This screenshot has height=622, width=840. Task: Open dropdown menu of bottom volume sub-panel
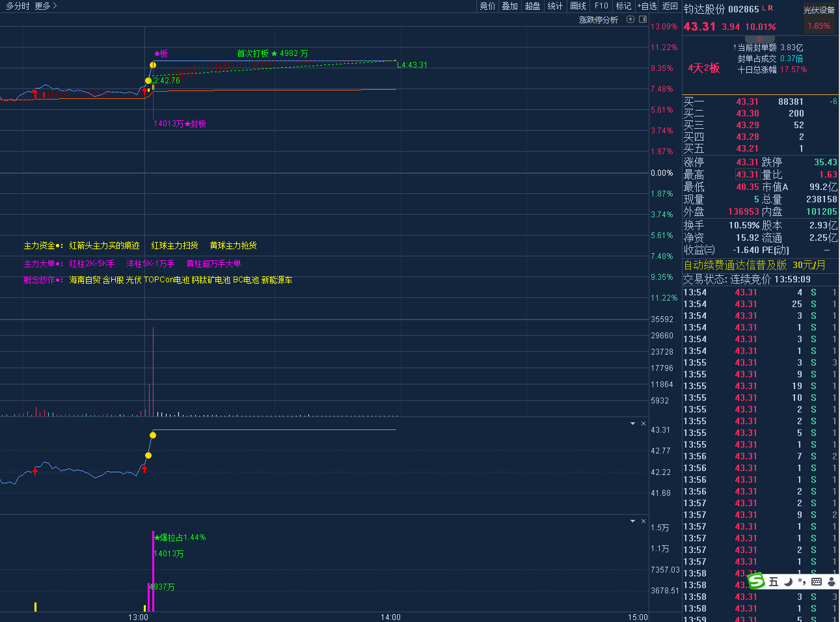click(632, 521)
